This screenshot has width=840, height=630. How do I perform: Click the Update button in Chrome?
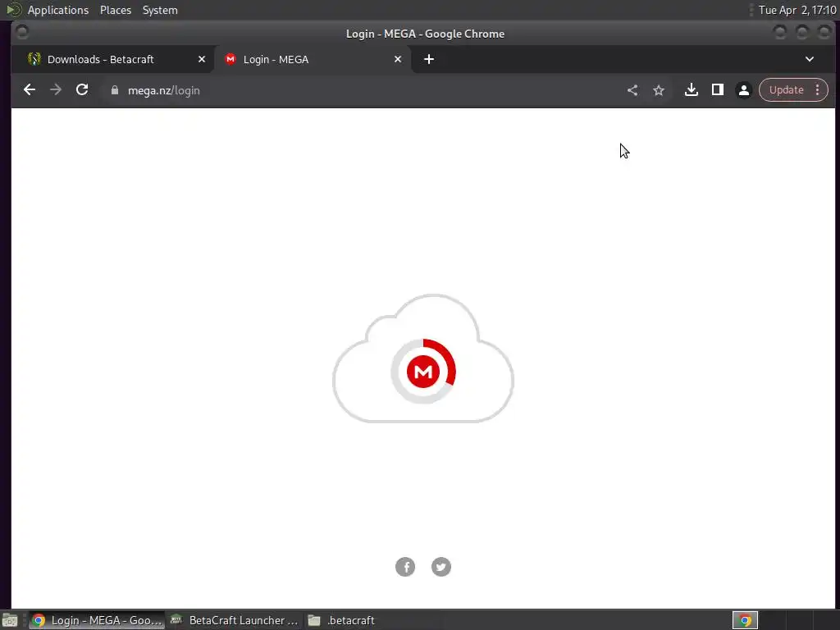pos(786,90)
